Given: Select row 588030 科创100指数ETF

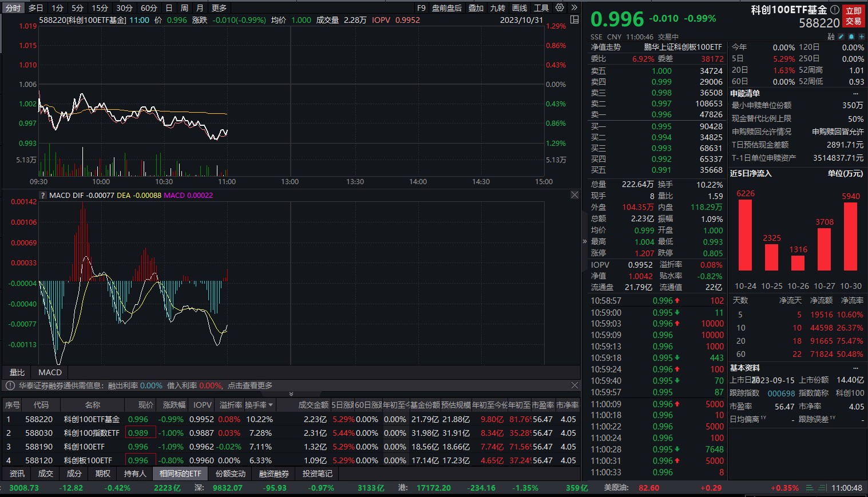Looking at the screenshot, I should (x=291, y=433).
